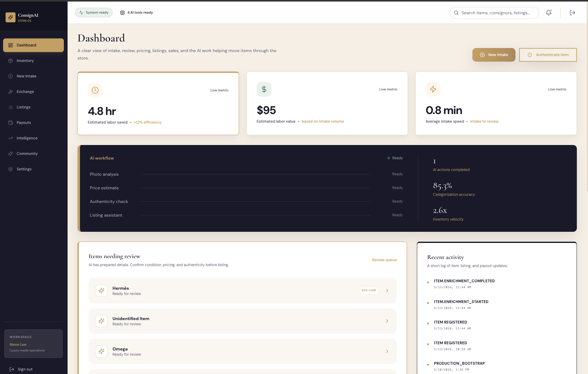Click the Listings list icon in sidebar

click(11, 107)
